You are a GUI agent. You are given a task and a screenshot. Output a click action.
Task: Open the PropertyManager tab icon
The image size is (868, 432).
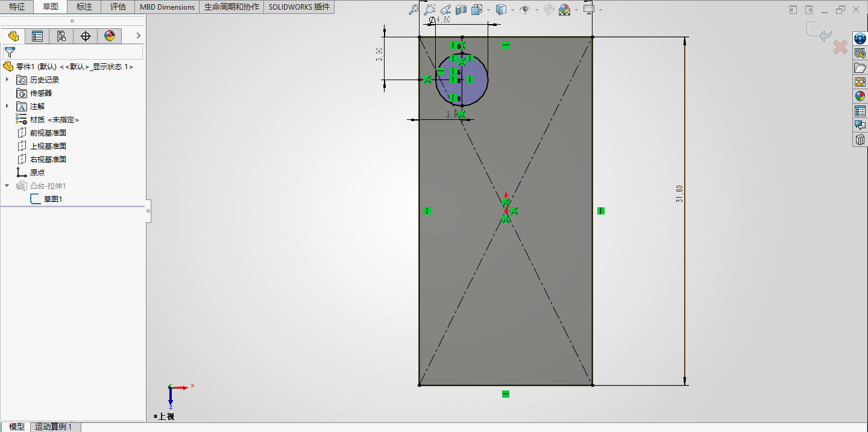click(x=37, y=36)
